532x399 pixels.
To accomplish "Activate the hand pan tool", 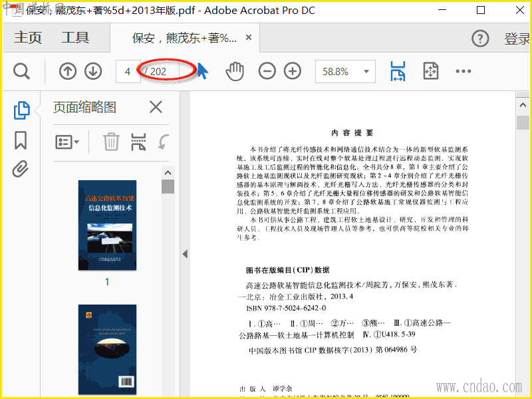I will 235,71.
